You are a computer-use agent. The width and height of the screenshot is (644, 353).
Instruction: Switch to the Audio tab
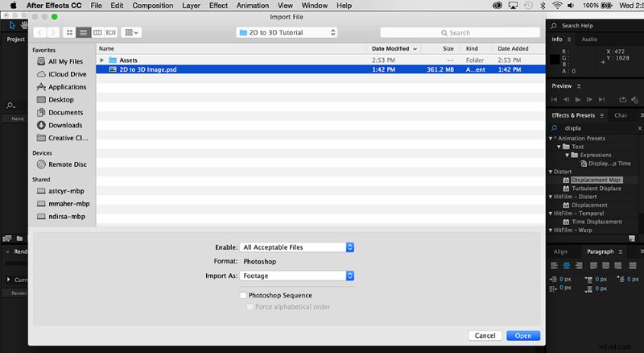pos(589,39)
